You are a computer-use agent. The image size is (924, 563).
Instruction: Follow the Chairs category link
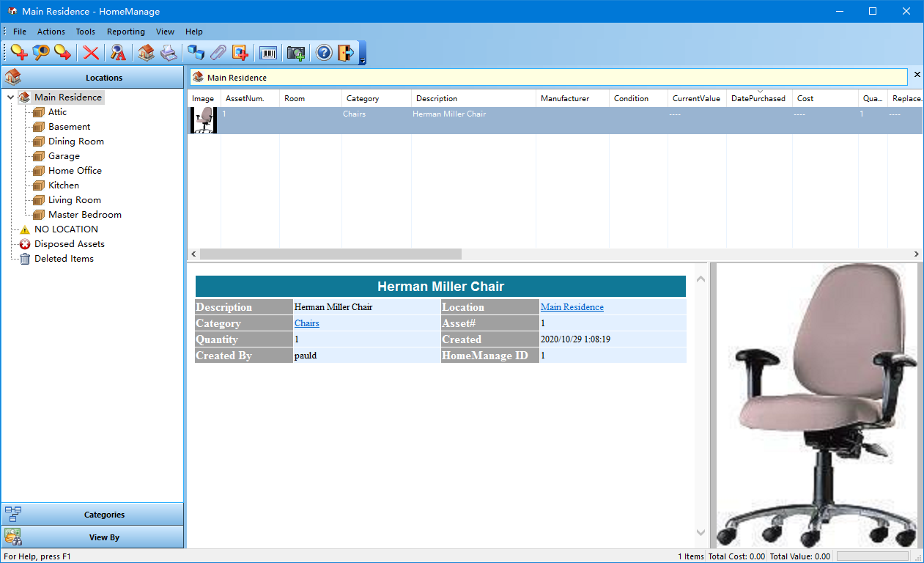306,323
